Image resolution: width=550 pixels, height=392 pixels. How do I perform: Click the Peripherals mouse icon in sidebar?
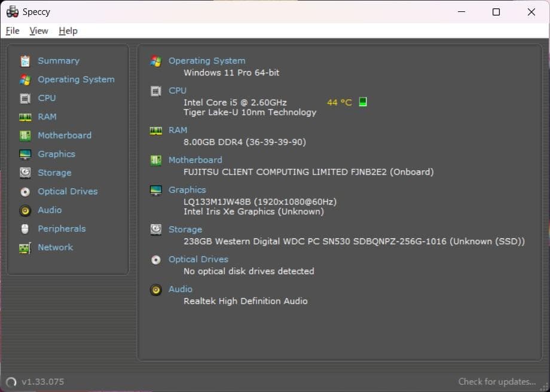pos(25,229)
